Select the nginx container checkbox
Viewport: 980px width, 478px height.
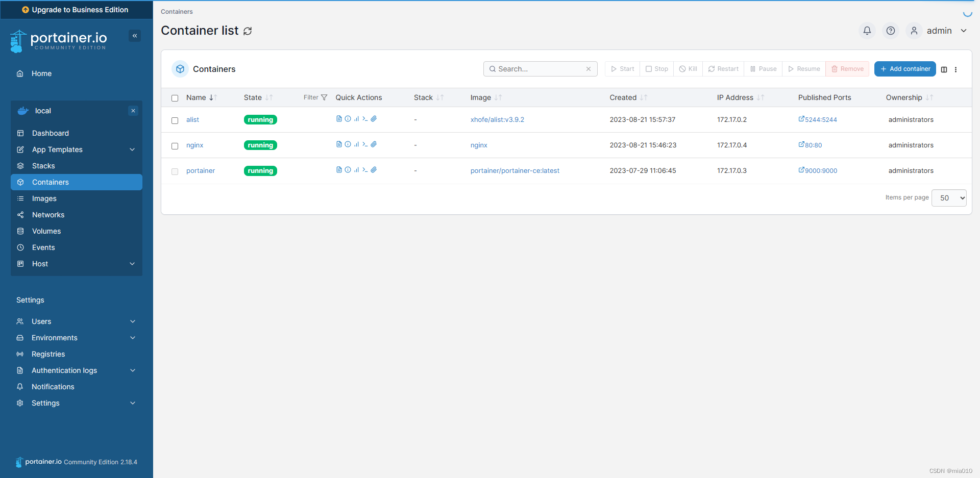(x=175, y=146)
